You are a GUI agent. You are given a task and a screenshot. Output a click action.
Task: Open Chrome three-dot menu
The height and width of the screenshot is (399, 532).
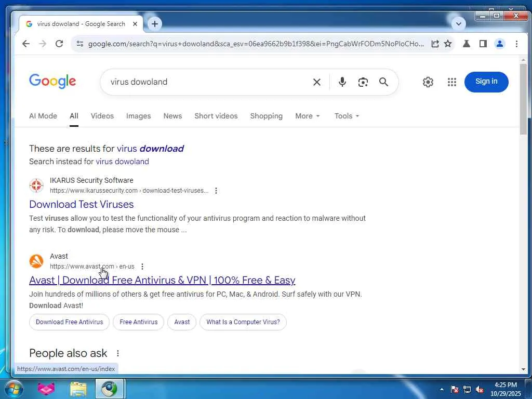click(x=516, y=44)
